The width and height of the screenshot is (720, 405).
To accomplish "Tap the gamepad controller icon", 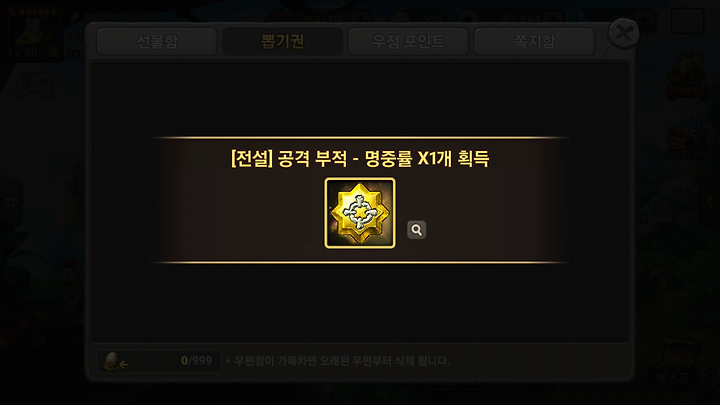I will (x=34, y=86).
